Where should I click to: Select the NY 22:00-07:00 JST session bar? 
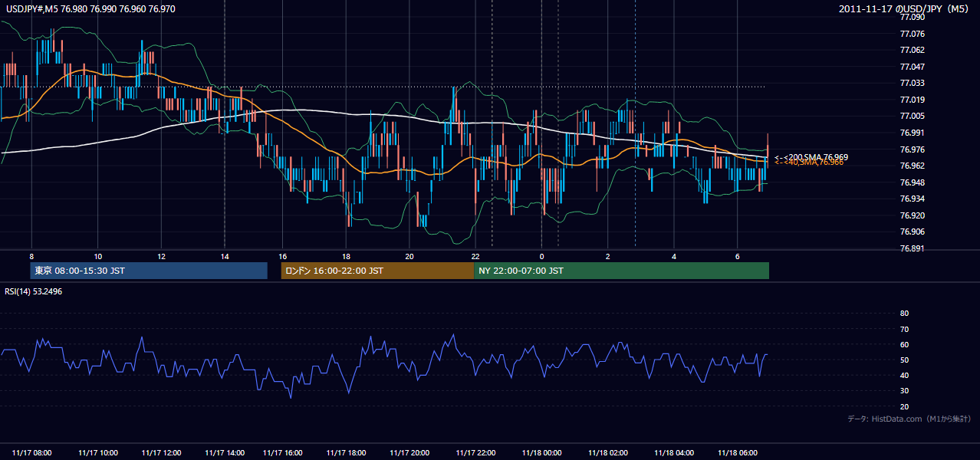click(621, 271)
